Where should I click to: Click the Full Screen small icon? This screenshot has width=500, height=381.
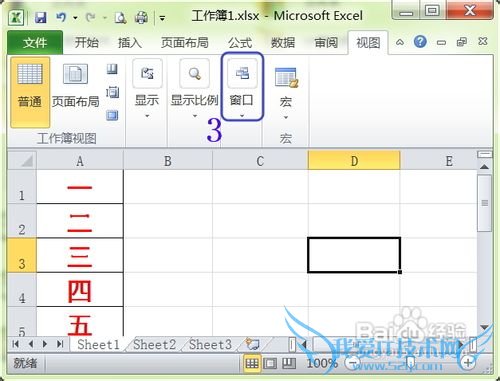point(112,115)
